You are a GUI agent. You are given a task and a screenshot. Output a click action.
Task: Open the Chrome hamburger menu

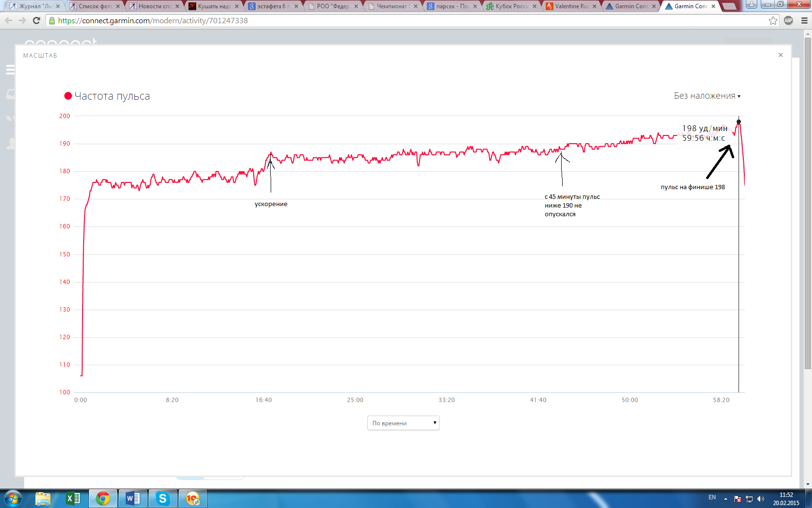pyautogui.click(x=804, y=21)
